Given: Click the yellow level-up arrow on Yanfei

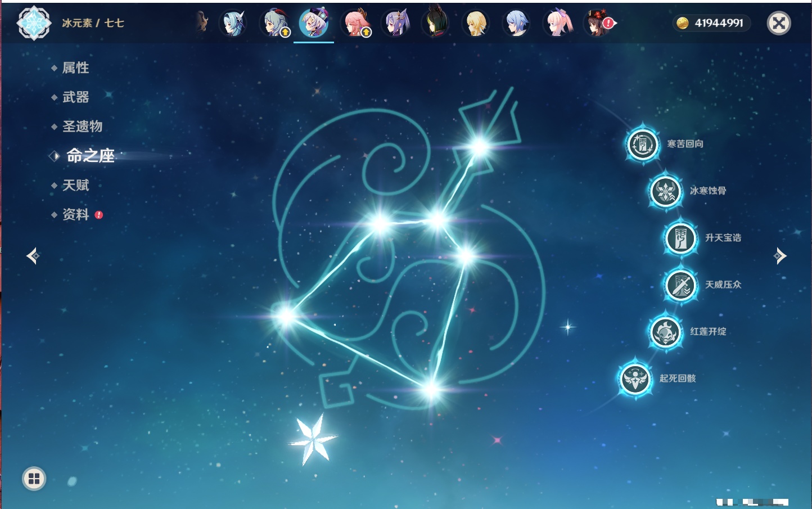Looking at the screenshot, I should (x=366, y=33).
